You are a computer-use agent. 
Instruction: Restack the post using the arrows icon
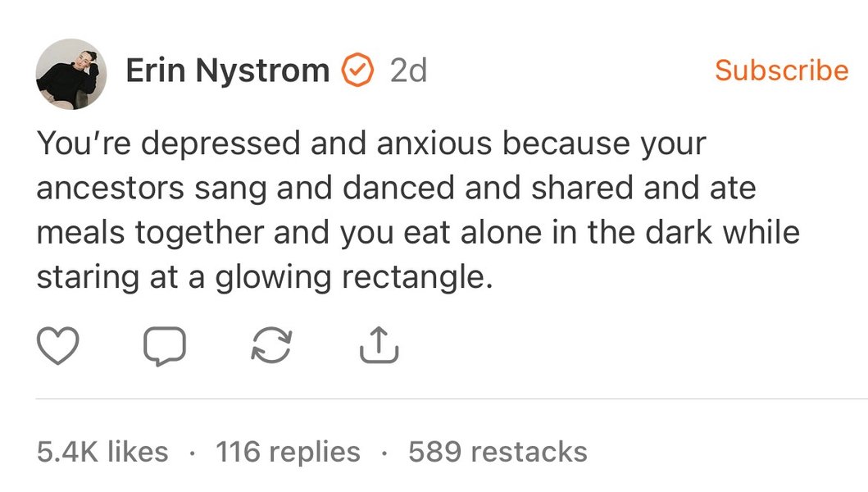[271, 347]
